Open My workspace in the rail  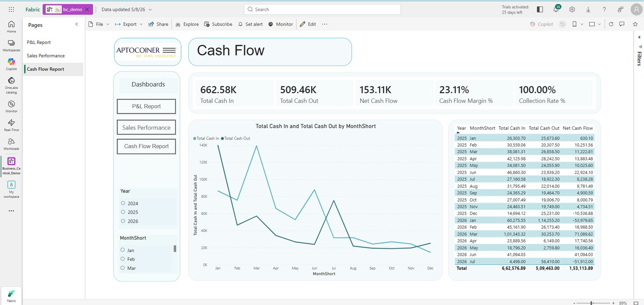(11, 189)
